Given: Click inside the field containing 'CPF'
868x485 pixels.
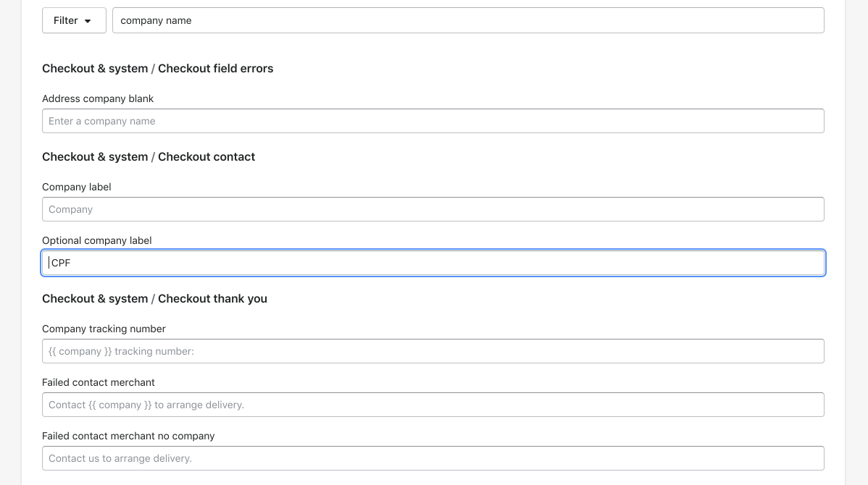Looking at the screenshot, I should pyautogui.click(x=433, y=263).
